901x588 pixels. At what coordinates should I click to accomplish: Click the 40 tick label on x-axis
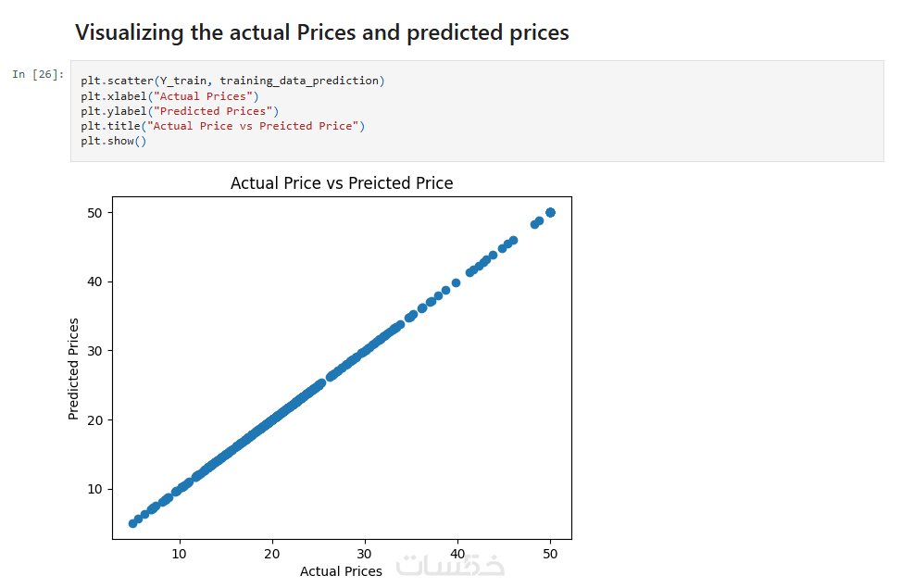point(457,554)
